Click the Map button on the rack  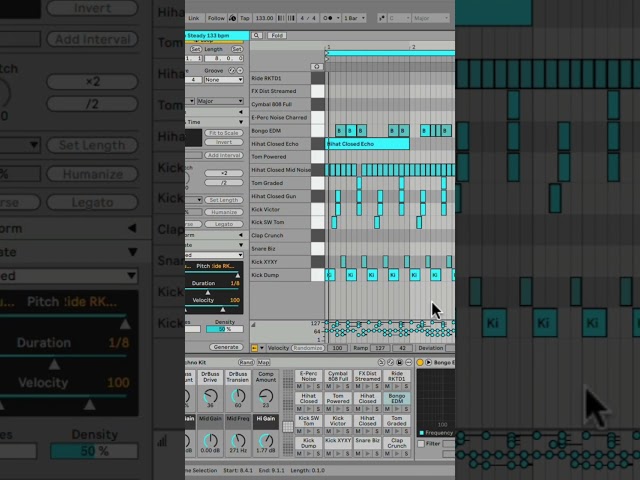click(x=263, y=362)
